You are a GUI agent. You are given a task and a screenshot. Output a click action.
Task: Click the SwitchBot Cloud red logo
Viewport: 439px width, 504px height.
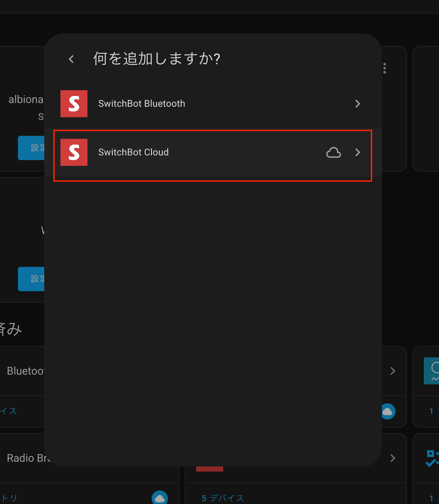pyautogui.click(x=74, y=152)
